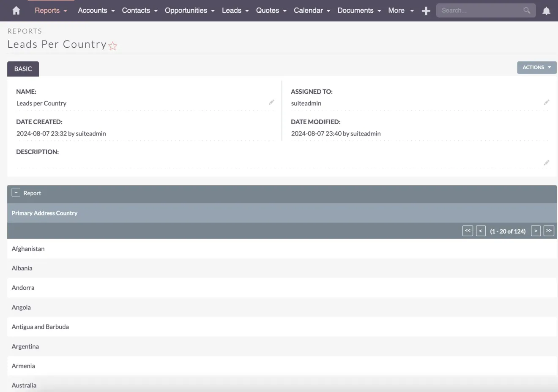Open notifications via the bell icon
This screenshot has width=558, height=392.
click(546, 11)
